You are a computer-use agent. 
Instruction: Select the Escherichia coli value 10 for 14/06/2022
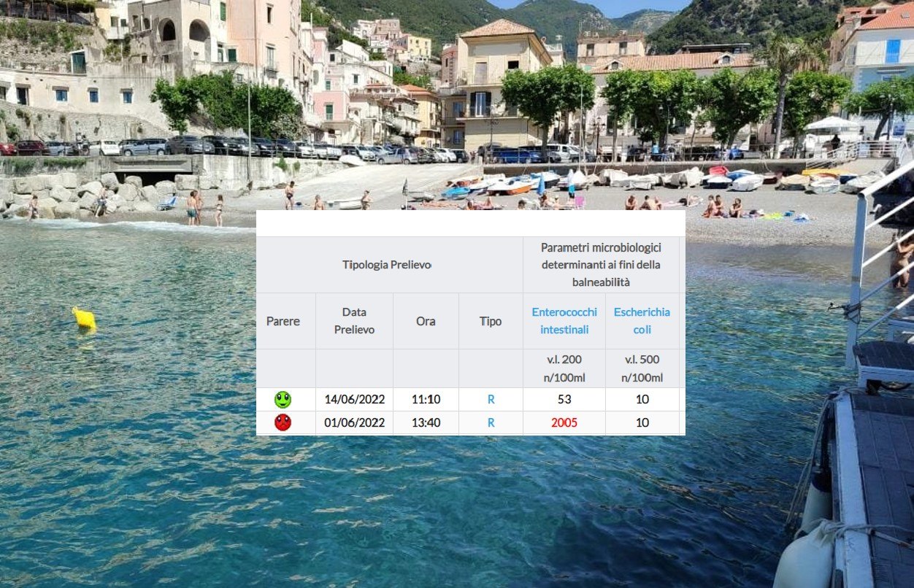pos(642,400)
